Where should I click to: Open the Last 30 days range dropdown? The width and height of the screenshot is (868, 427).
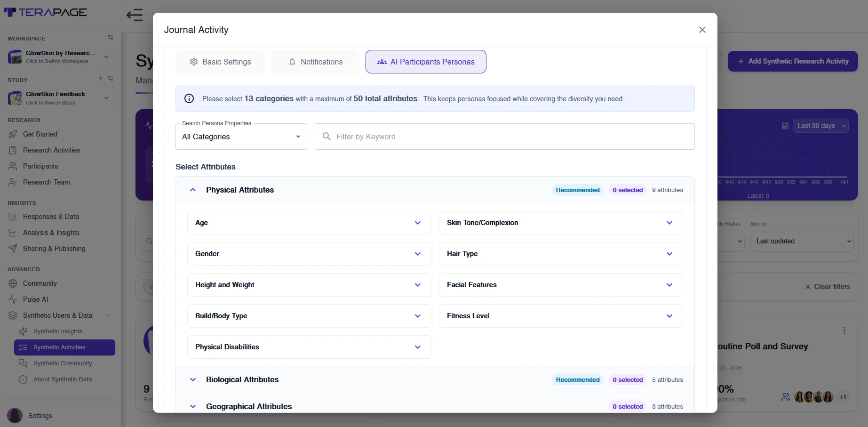coord(820,126)
